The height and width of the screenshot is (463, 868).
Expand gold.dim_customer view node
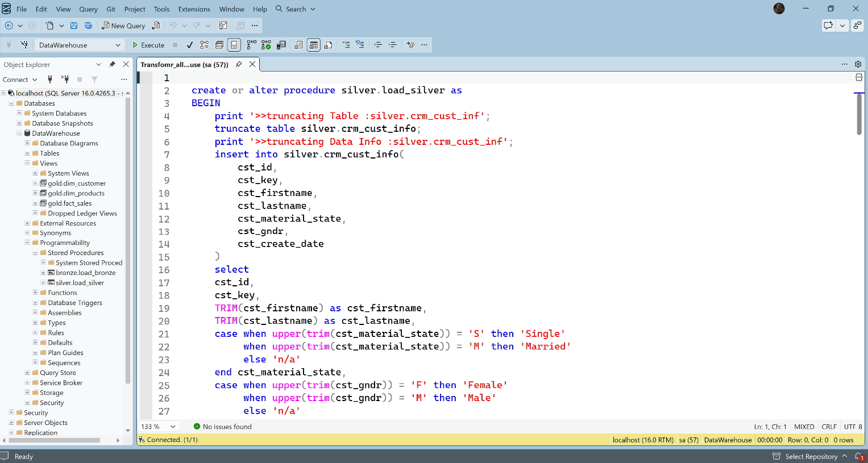point(35,183)
